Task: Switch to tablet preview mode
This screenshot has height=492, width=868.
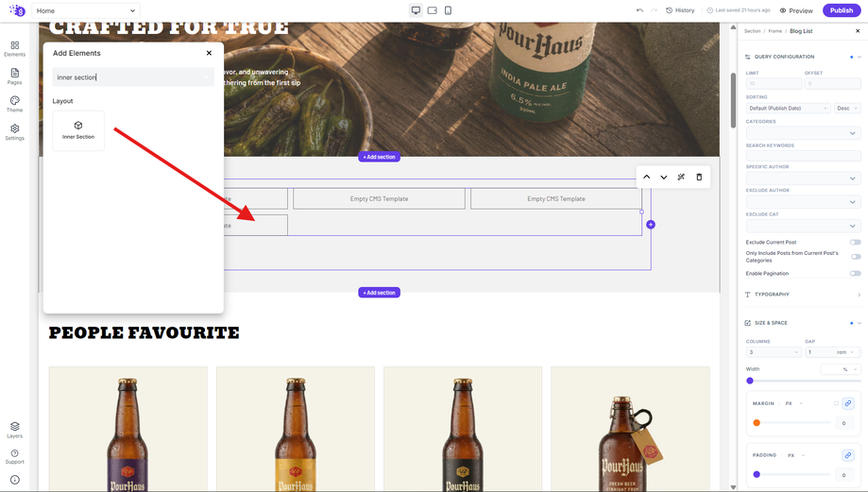Action: [433, 10]
